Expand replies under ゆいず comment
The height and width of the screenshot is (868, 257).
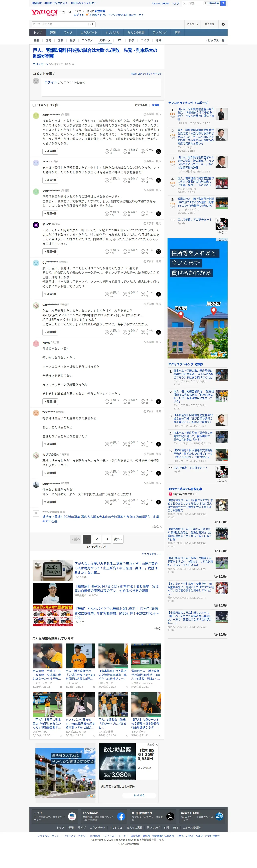click(50, 252)
